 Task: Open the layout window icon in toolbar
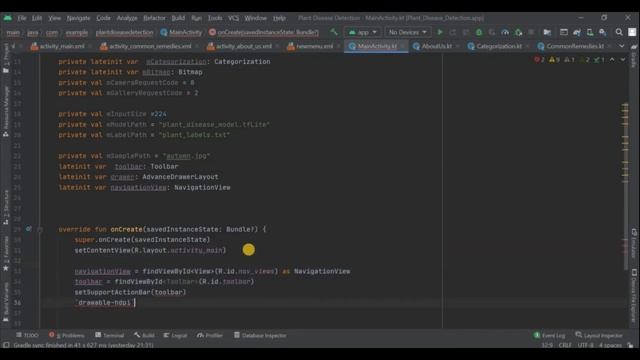(564, 32)
